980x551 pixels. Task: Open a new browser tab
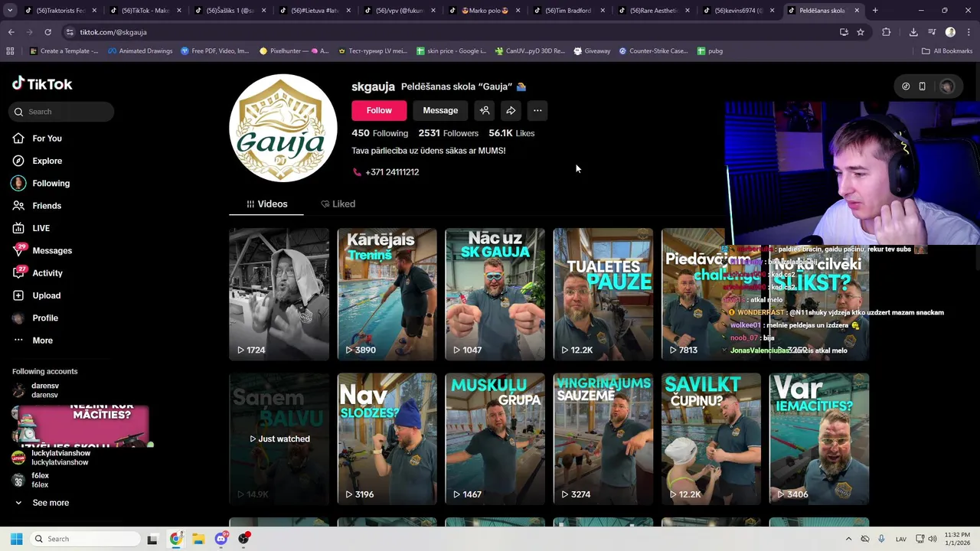(875, 11)
